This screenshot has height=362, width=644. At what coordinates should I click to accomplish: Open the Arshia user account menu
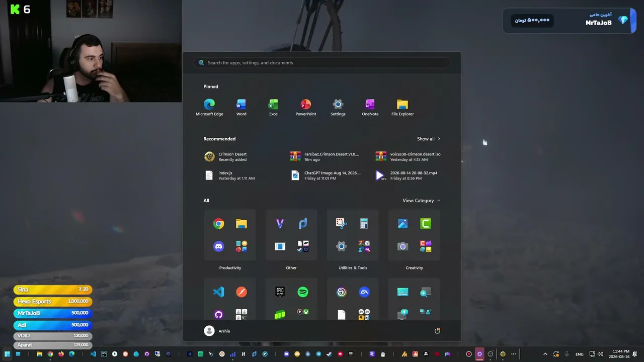(217, 331)
